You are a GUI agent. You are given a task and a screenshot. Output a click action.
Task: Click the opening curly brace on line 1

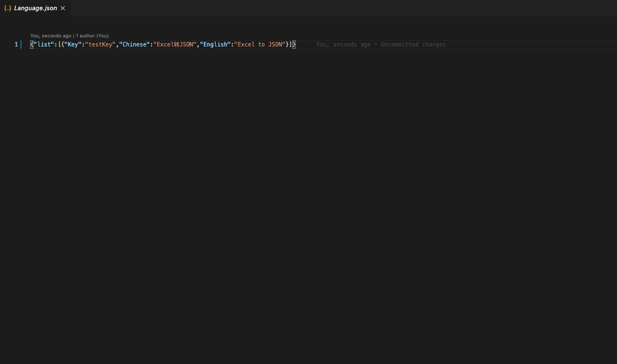pos(32,44)
